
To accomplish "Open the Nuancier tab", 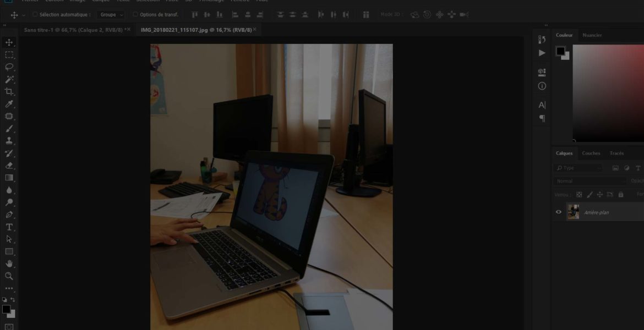I will click(x=592, y=35).
